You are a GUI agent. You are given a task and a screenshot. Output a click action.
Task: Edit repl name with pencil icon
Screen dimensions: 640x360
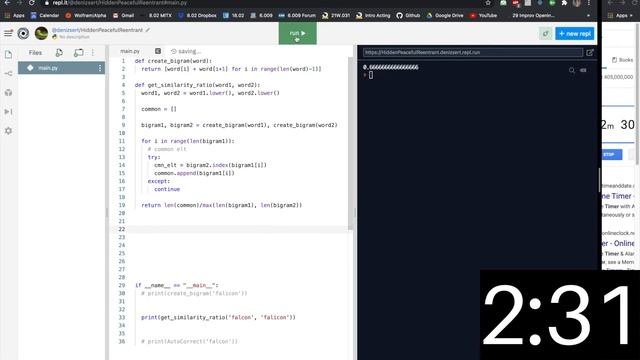click(148, 30)
